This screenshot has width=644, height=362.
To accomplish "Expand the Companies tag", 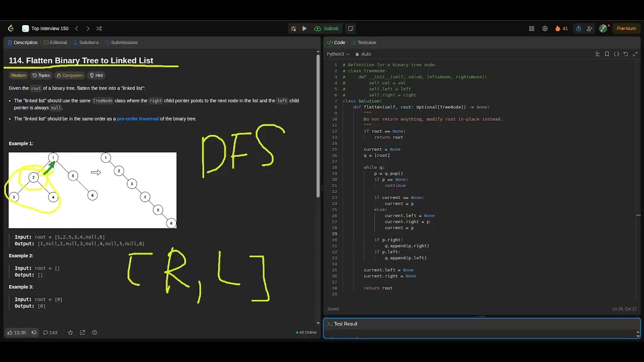I will click(70, 75).
